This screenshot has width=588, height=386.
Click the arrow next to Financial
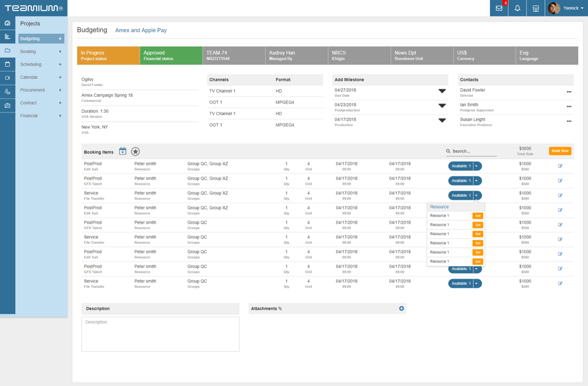(x=60, y=116)
